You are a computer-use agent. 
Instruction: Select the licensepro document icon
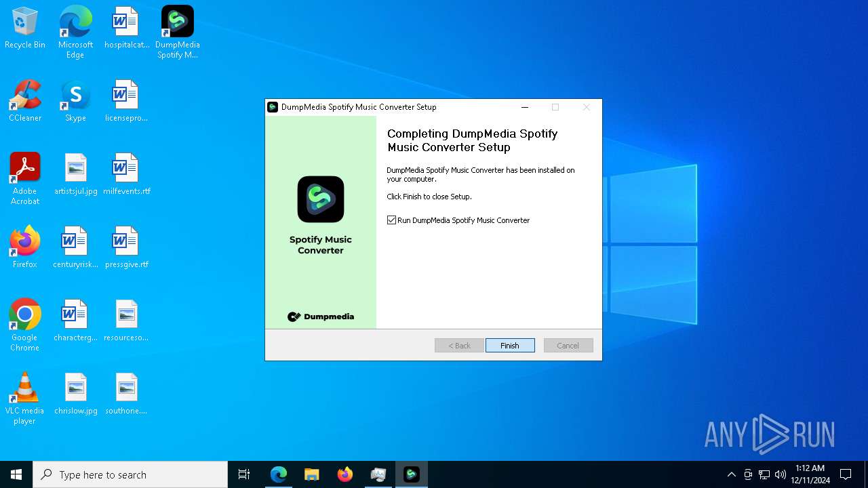(127, 101)
